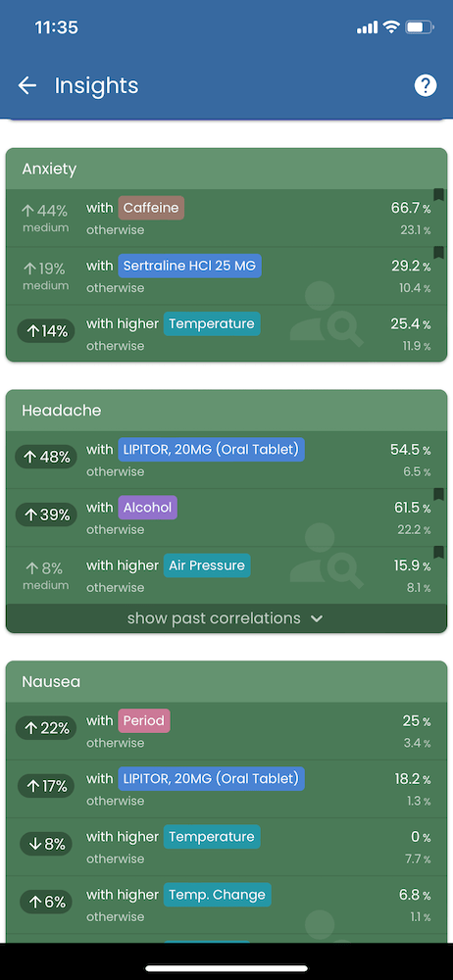Tap bookmark icon on Sertraline row
The width and height of the screenshot is (453, 980).
[x=438, y=253]
